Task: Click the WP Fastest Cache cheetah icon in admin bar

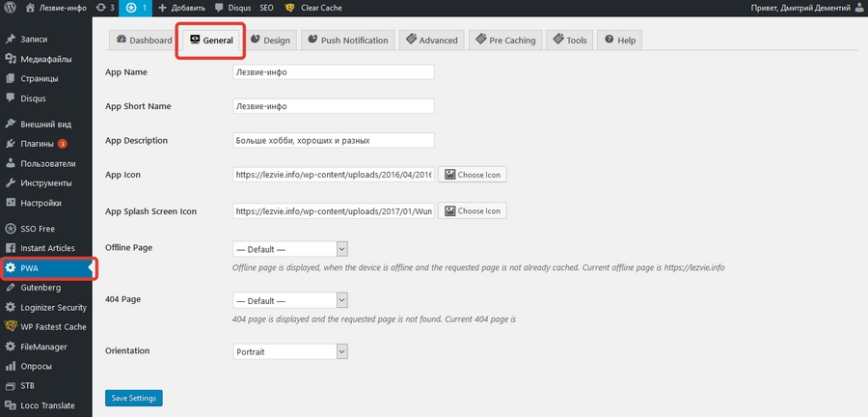Action: pyautogui.click(x=289, y=8)
